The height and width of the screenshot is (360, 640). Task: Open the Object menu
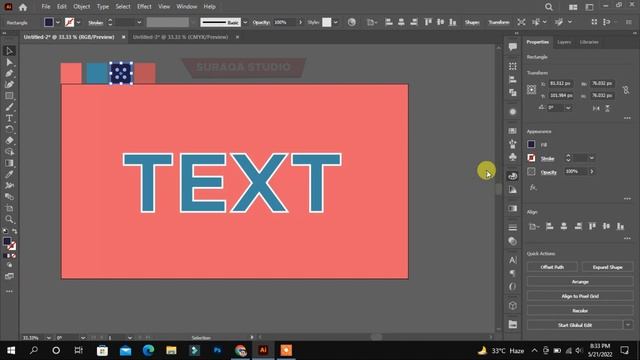pyautogui.click(x=82, y=7)
